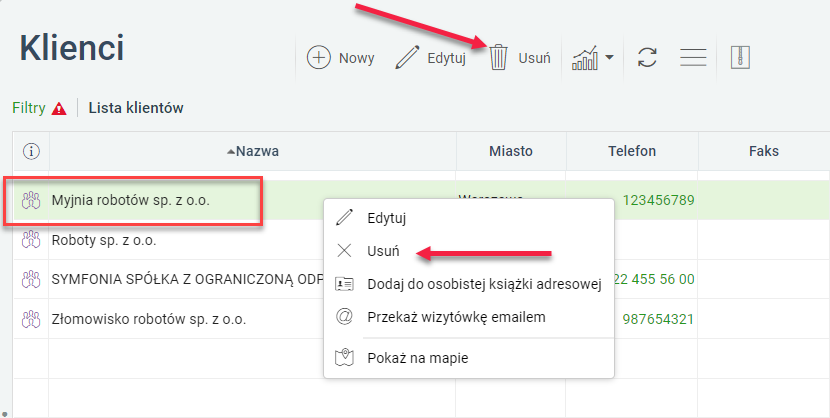This screenshot has height=418, width=830.
Task: Click the Usuń toolbar label
Action: pos(534,58)
